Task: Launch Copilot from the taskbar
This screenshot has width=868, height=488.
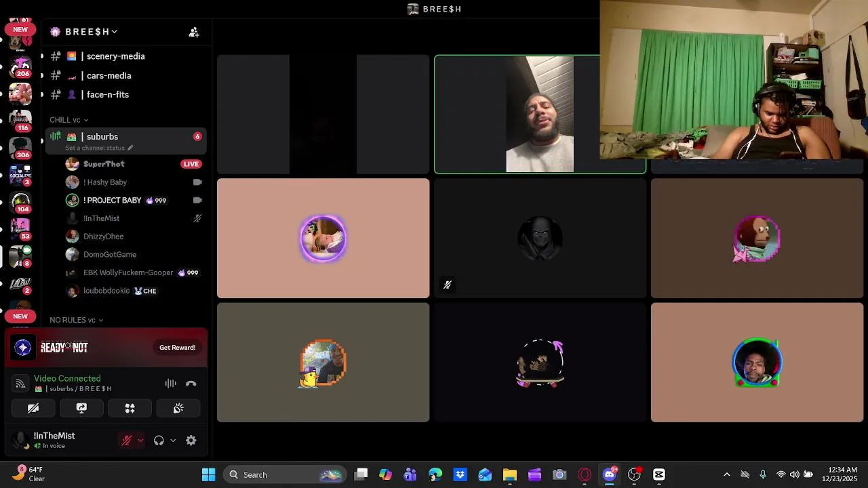Action: tap(386, 475)
